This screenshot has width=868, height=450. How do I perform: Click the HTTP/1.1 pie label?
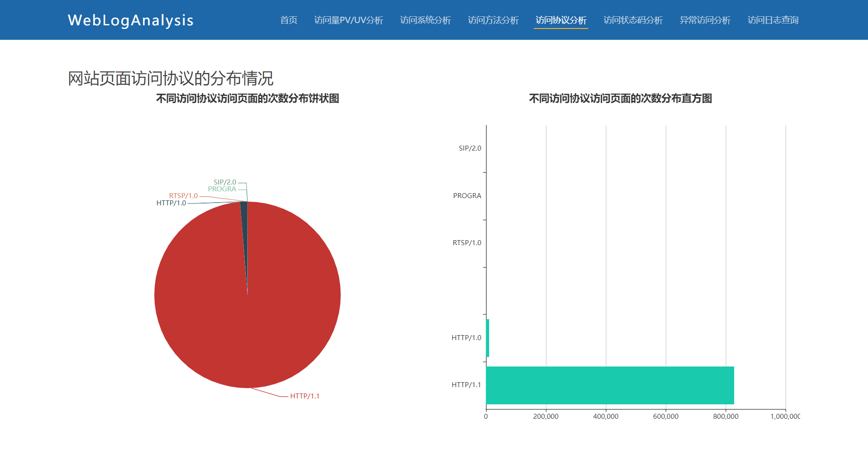click(305, 396)
